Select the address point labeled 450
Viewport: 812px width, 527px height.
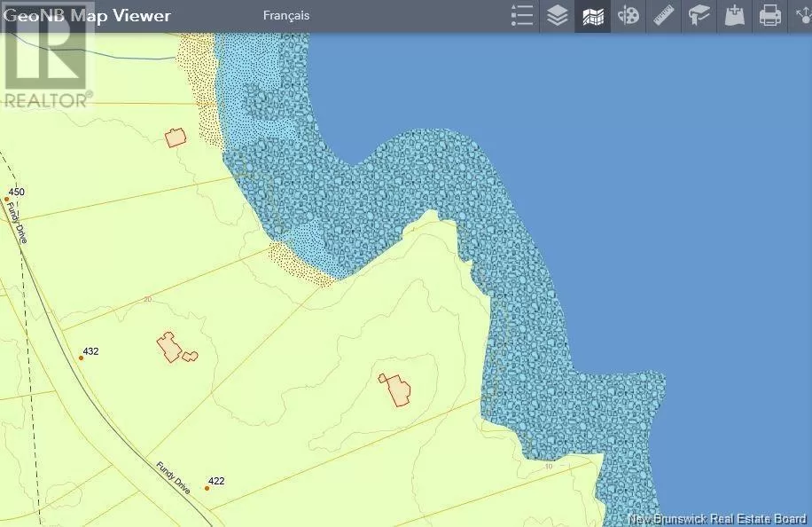(x=6, y=200)
